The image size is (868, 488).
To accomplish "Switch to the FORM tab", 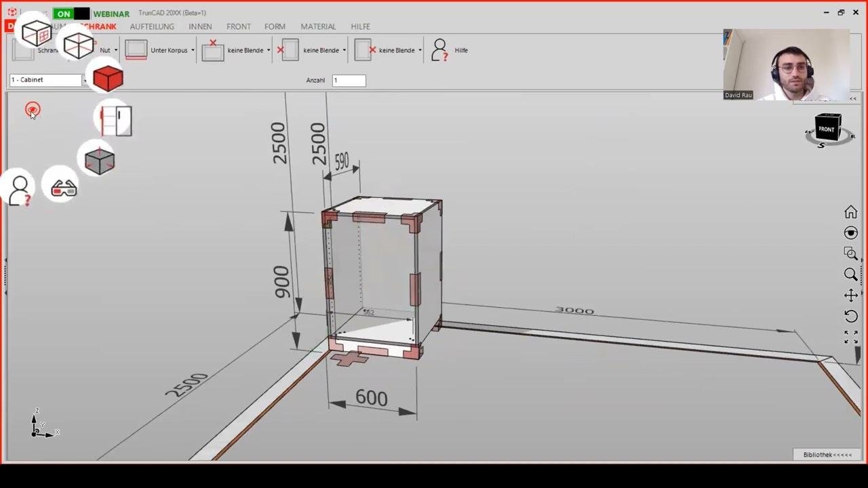I will [275, 26].
